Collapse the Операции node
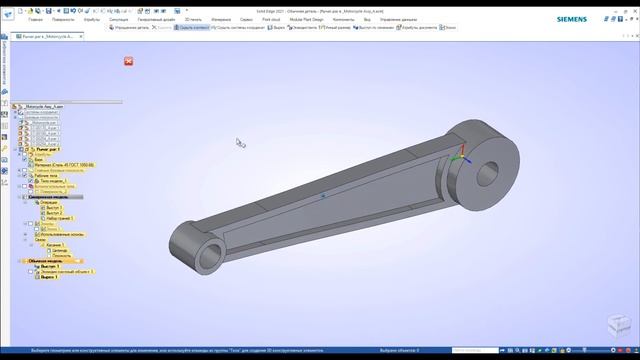 [25, 202]
